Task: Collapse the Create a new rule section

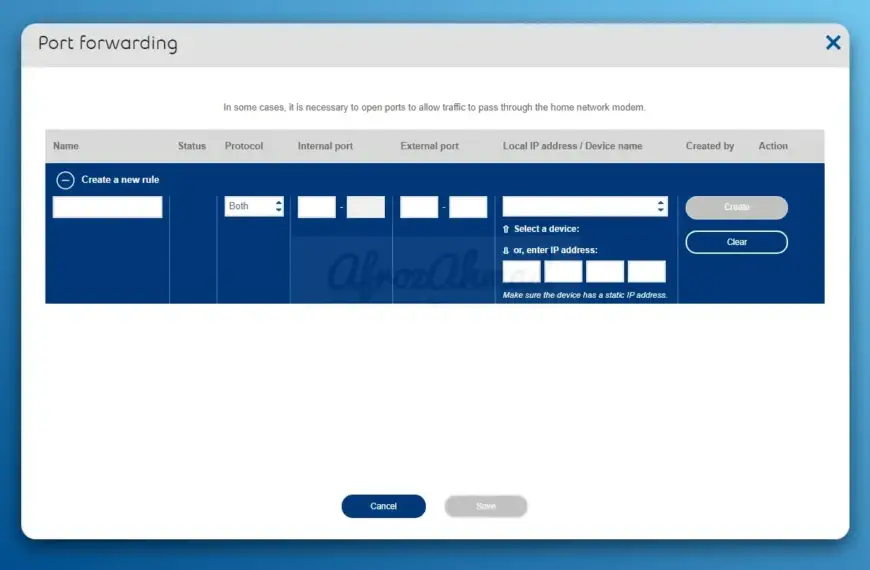Action: click(x=65, y=180)
